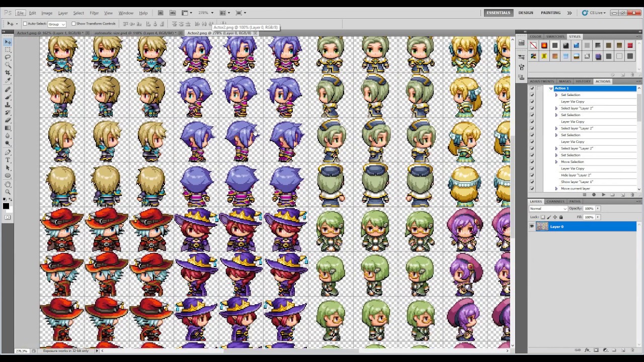Open Opacity slider dropdown arrow
The height and width of the screenshot is (362, 644).
598,209
